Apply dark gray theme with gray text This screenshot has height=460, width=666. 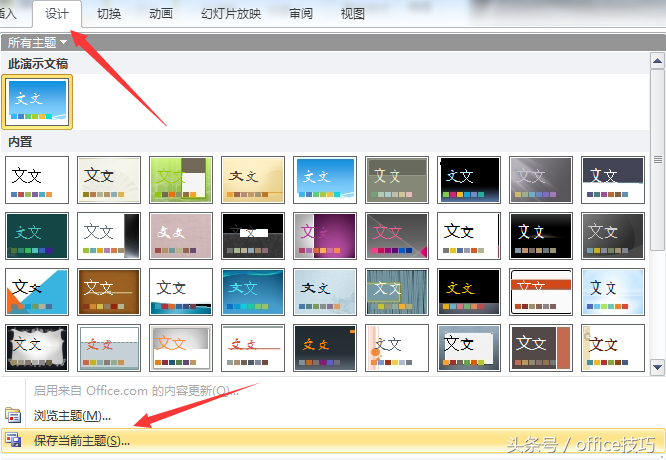(x=613, y=236)
